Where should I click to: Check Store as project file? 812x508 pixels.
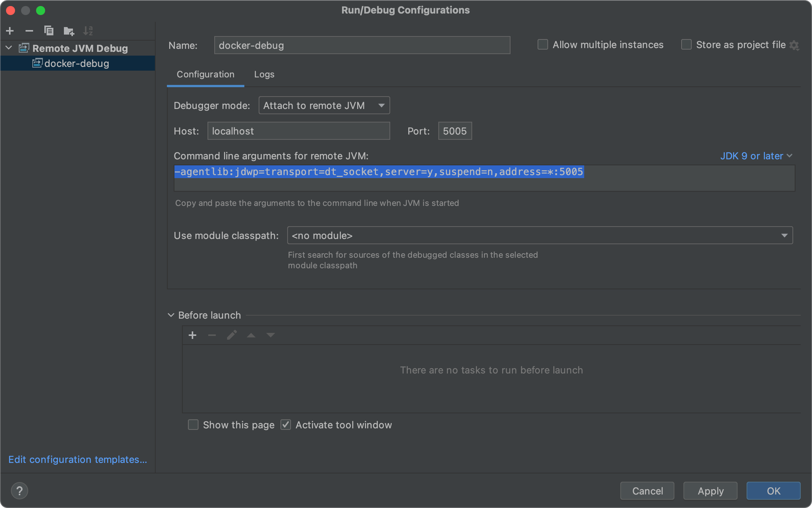[686, 45]
